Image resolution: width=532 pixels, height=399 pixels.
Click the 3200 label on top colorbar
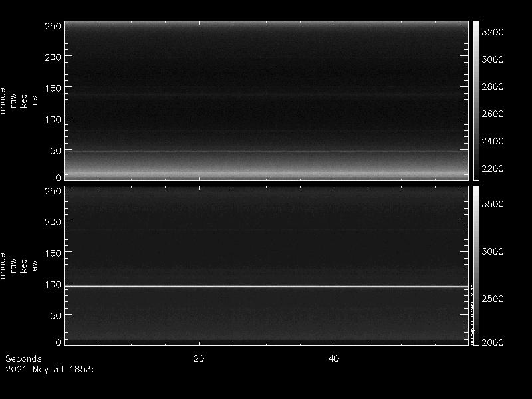pos(492,32)
